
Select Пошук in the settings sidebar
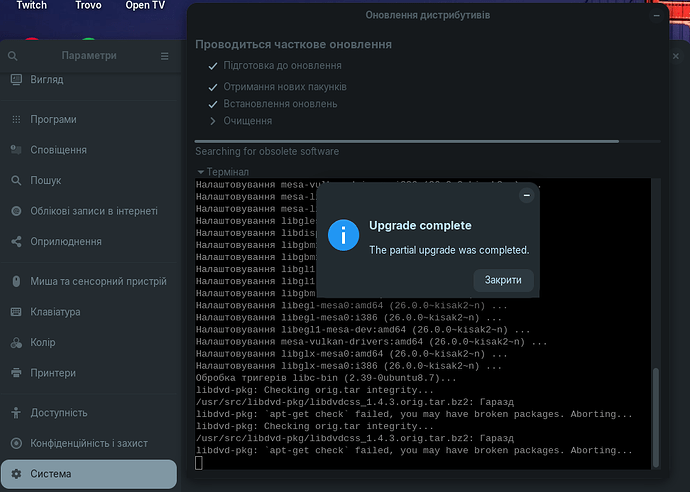[x=45, y=181]
